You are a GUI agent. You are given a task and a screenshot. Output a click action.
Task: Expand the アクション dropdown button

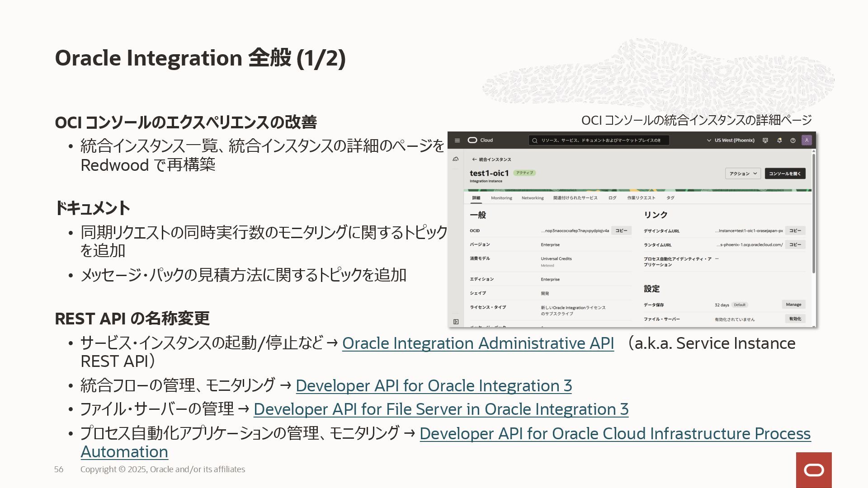[x=743, y=174]
